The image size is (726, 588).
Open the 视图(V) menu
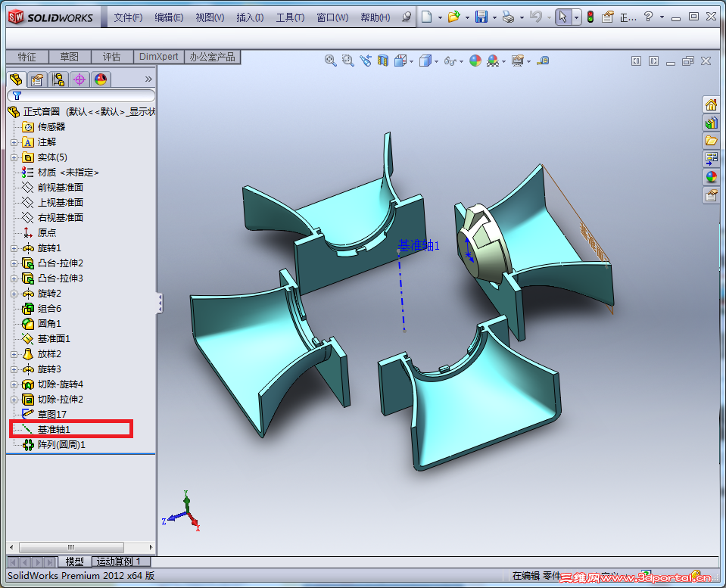click(210, 17)
